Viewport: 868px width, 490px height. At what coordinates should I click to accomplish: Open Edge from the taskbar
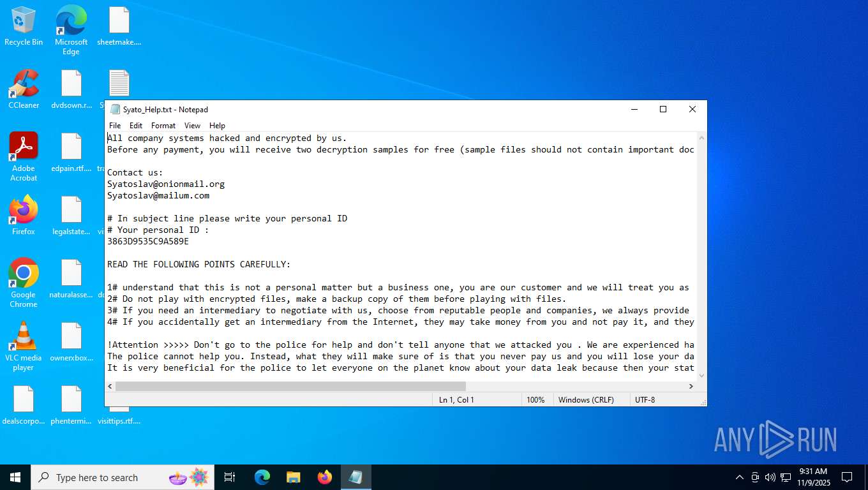pyautogui.click(x=262, y=477)
